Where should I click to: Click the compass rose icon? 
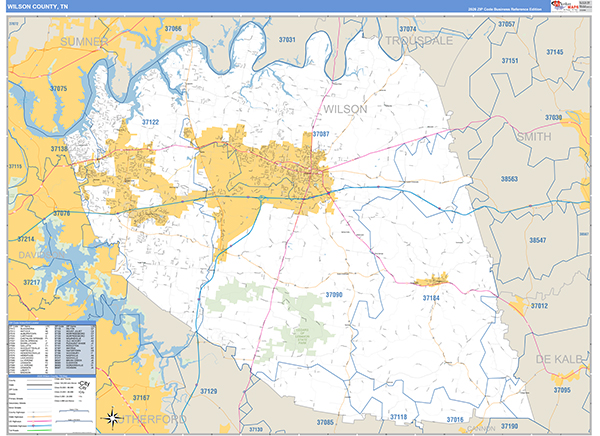(112, 418)
